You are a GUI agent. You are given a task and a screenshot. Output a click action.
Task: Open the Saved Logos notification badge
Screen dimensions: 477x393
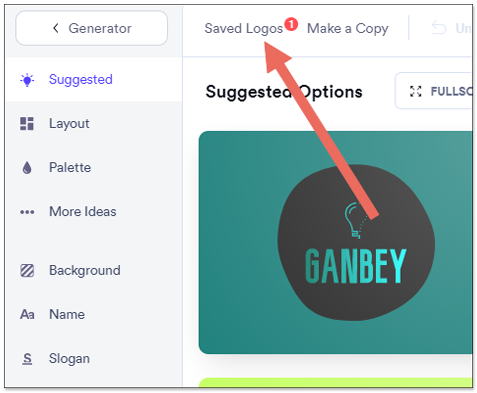(291, 24)
